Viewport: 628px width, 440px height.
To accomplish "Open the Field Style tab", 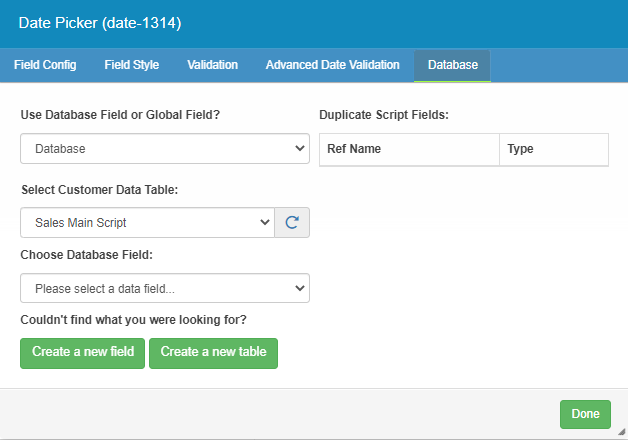I will click(x=132, y=65).
